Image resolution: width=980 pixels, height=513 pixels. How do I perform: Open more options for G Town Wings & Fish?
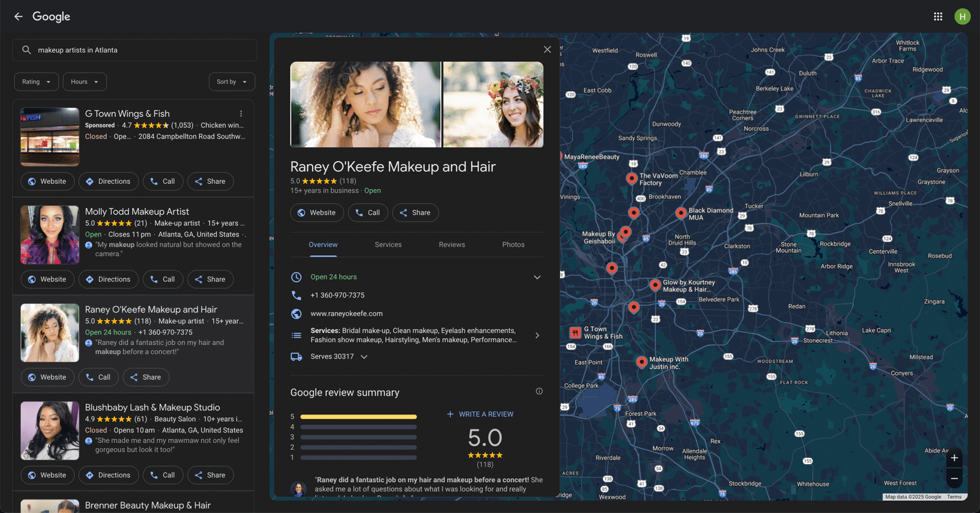[x=241, y=114]
